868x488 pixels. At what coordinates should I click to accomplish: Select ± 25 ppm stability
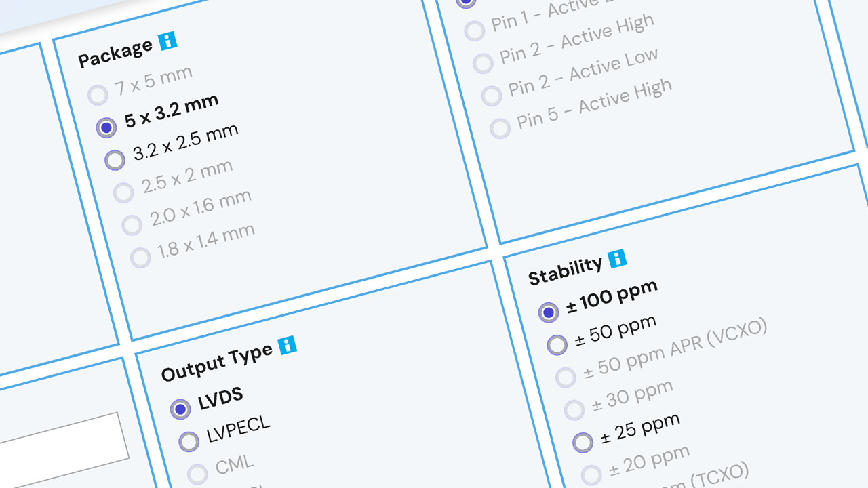pos(583,443)
